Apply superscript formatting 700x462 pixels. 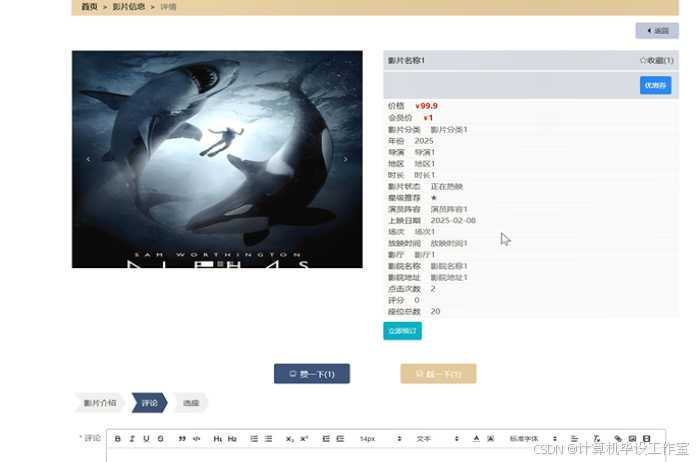(x=304, y=439)
